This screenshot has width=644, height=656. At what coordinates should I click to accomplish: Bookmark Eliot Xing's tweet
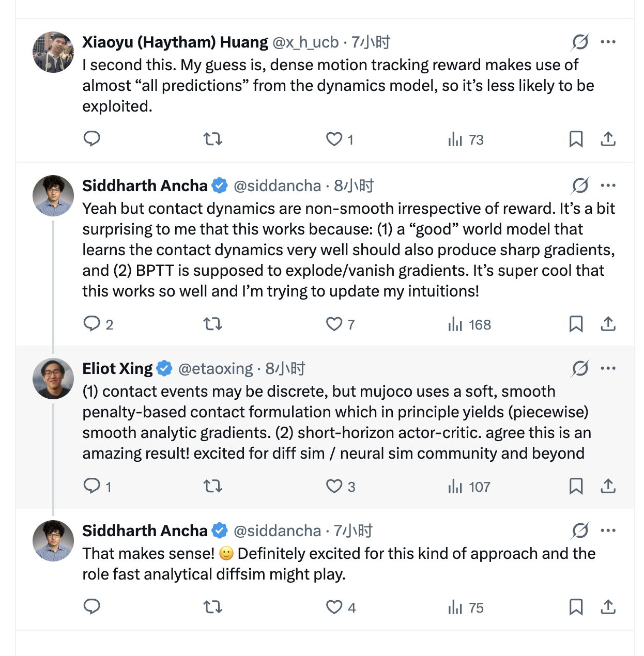tap(576, 486)
